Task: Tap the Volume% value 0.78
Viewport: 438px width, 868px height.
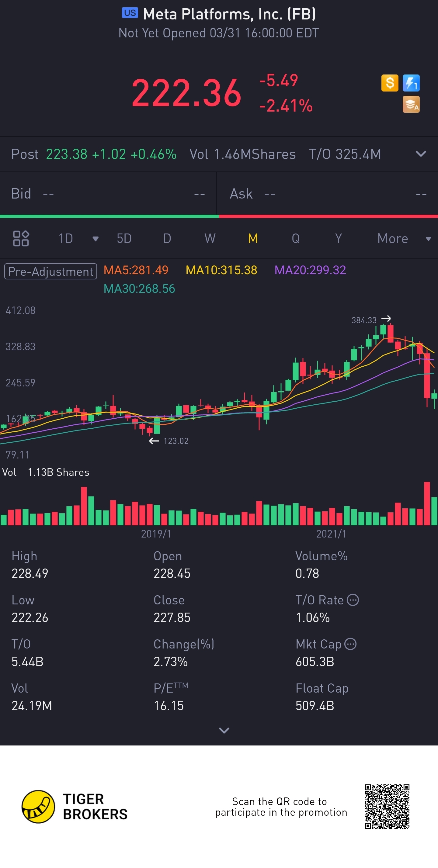Action: click(x=307, y=573)
